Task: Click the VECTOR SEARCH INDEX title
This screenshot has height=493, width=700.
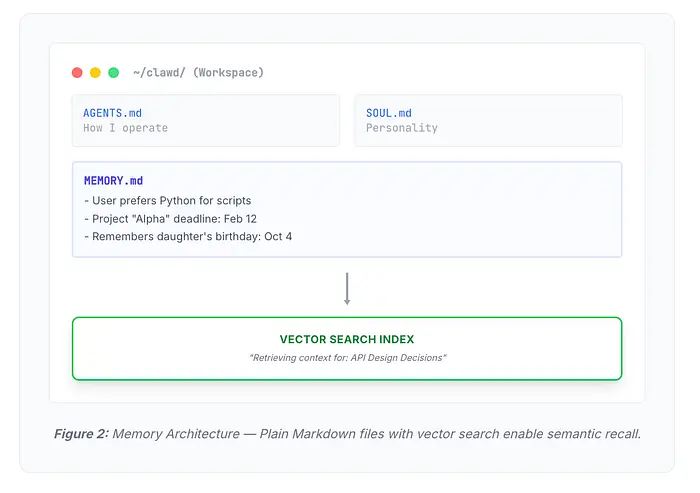Action: click(x=346, y=340)
